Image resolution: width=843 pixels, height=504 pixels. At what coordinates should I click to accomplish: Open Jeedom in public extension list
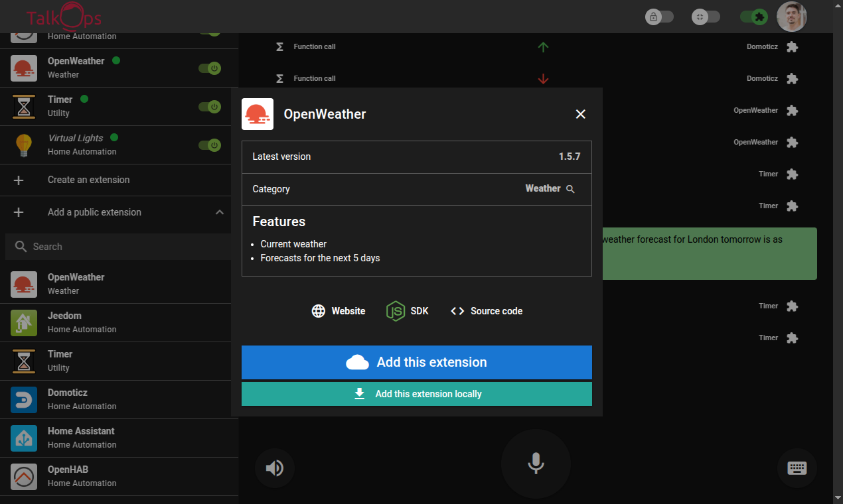119,322
